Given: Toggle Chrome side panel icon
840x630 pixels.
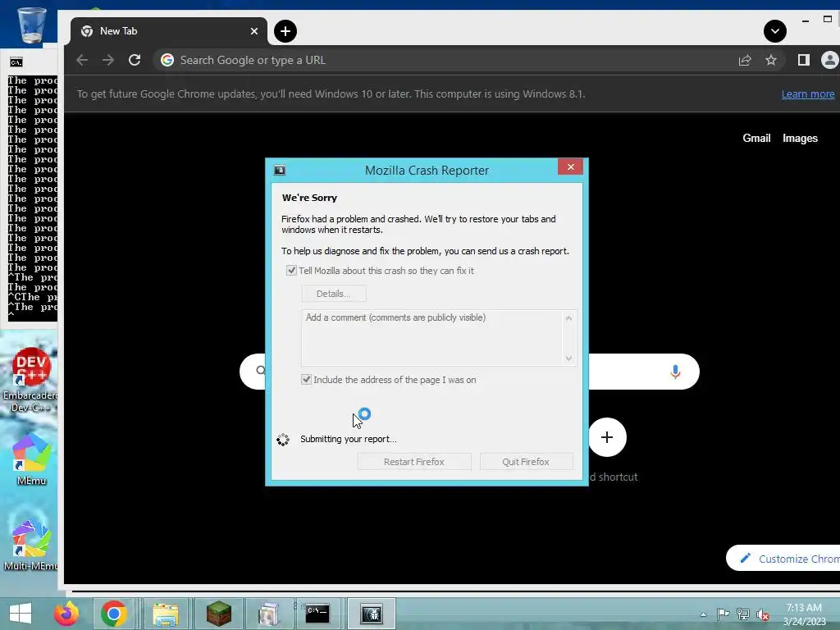Looking at the screenshot, I should (x=804, y=60).
